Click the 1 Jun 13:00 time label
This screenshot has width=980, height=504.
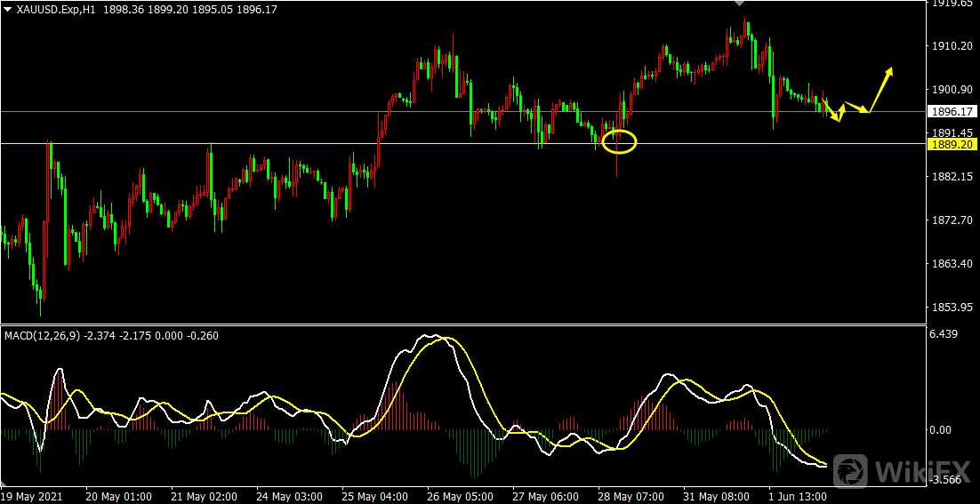point(798,496)
